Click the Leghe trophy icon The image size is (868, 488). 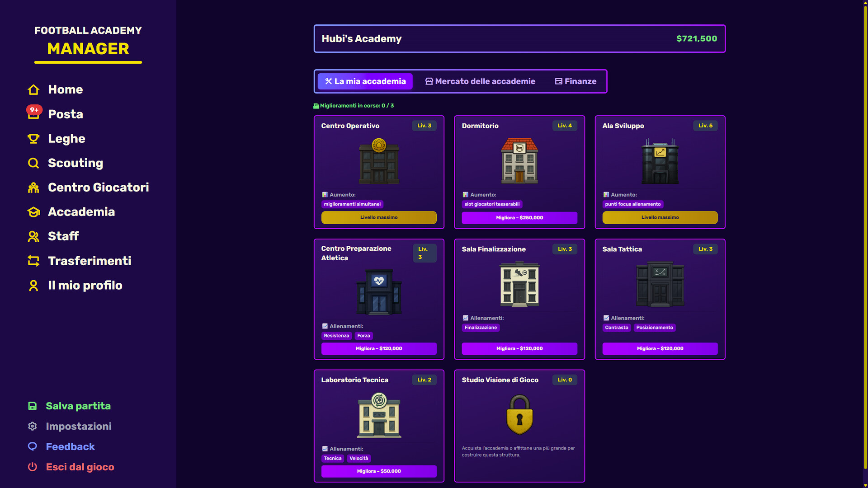pyautogui.click(x=33, y=139)
